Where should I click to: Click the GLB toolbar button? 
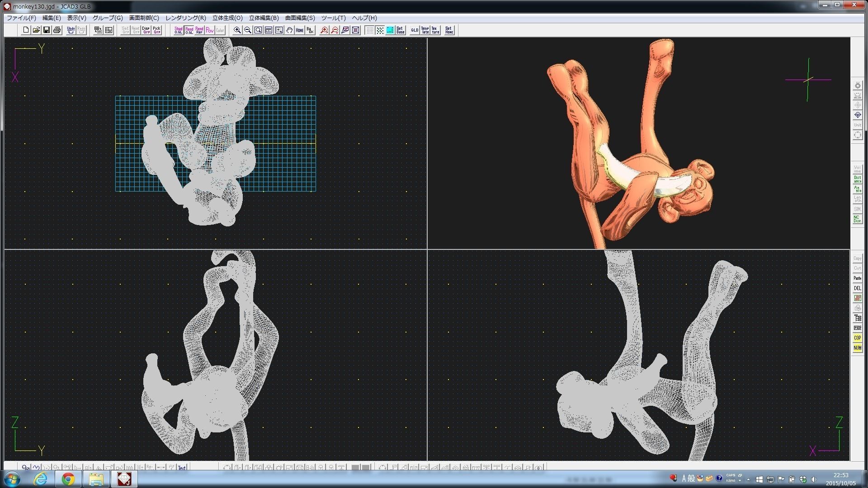click(415, 30)
